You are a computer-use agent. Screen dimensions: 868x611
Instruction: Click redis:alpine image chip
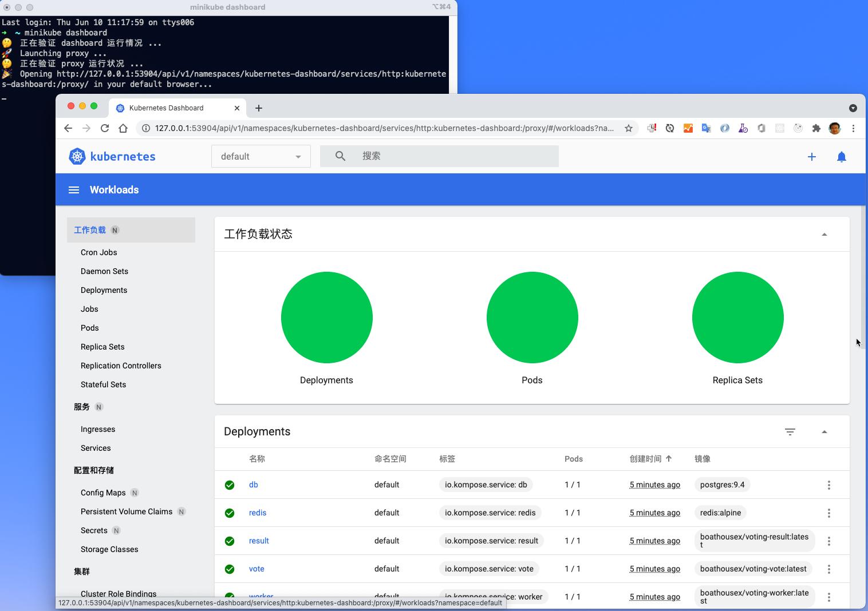coord(720,513)
